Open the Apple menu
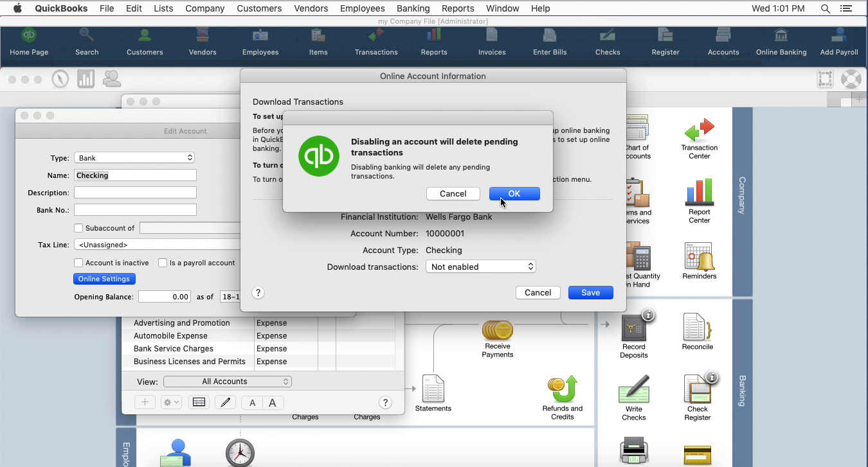This screenshot has height=467, width=868. coord(17,8)
